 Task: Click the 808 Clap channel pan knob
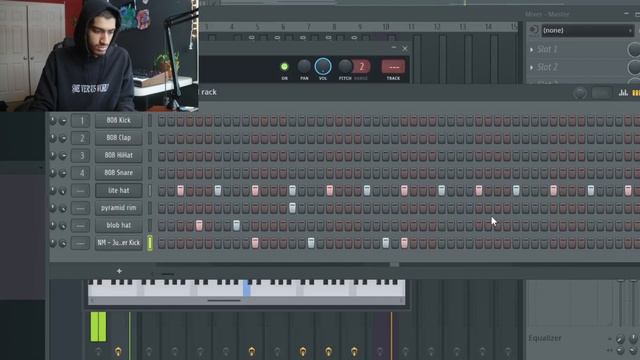pos(53,138)
